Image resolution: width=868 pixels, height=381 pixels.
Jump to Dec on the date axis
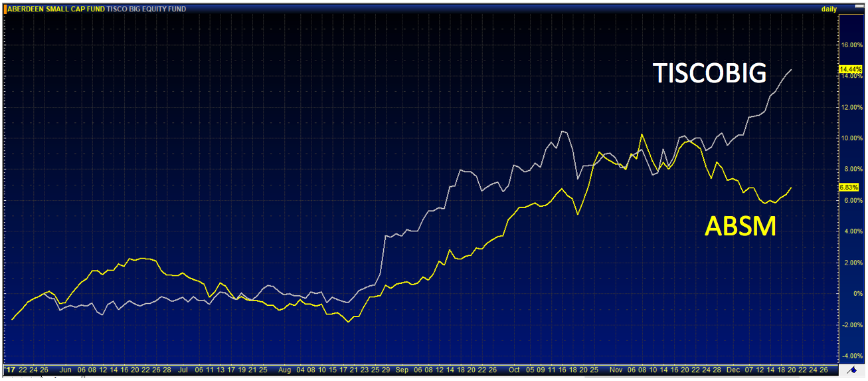(x=733, y=369)
